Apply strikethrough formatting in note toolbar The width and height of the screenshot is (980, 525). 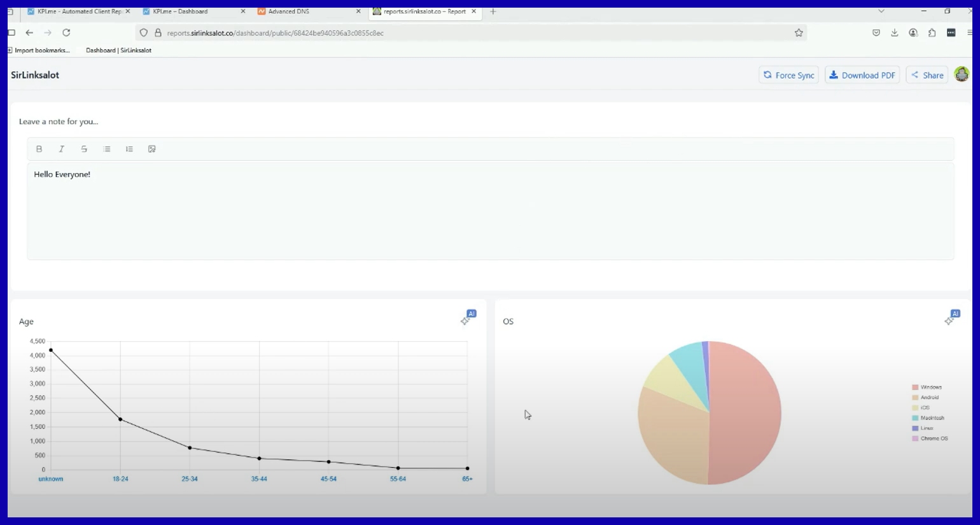click(x=84, y=149)
